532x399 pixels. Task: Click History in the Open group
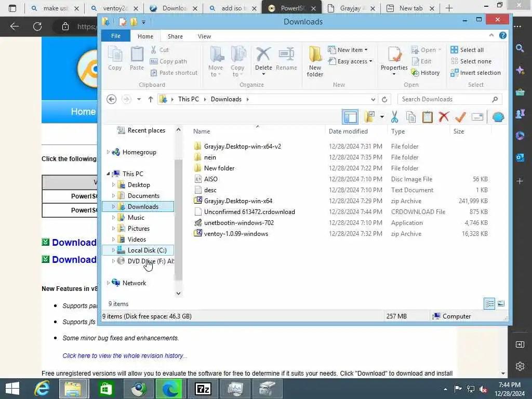coord(425,73)
